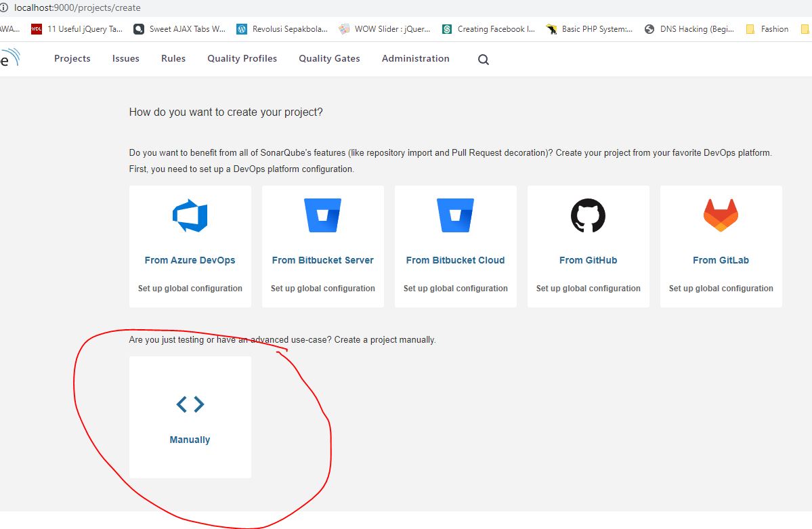Select From GitLab link
The image size is (812, 529).
721,260
